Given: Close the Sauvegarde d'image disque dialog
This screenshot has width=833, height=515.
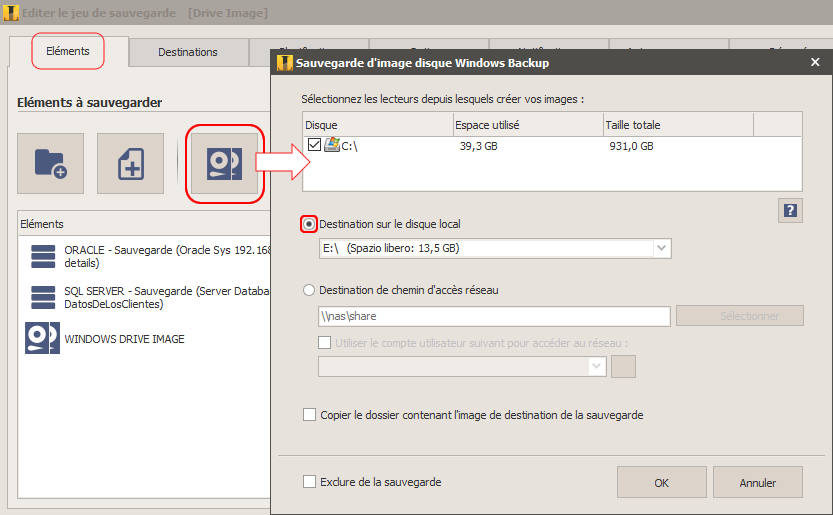Looking at the screenshot, I should click(815, 63).
